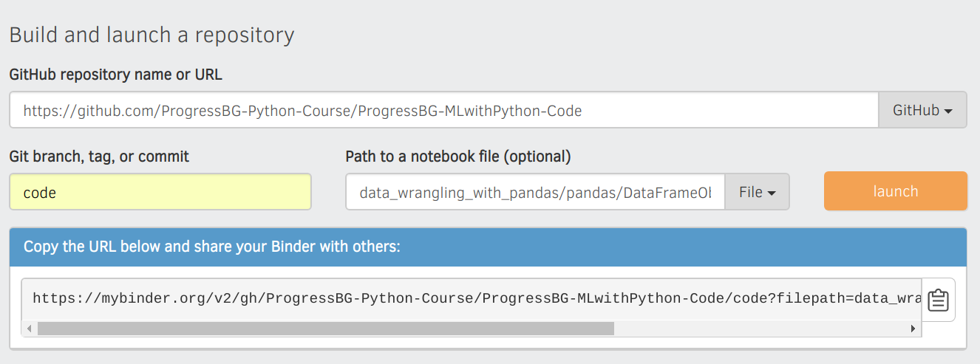Click the "GitHub repository name or URL" label

point(115,75)
